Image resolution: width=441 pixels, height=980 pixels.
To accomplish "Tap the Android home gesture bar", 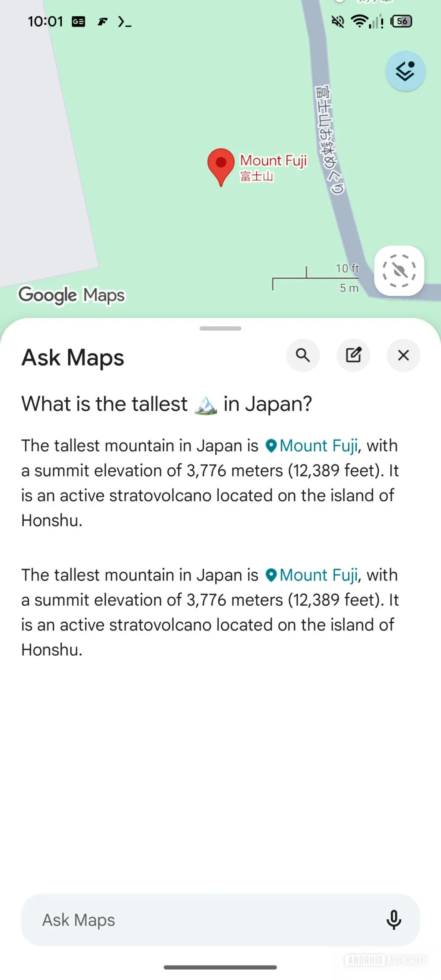I will click(x=220, y=967).
